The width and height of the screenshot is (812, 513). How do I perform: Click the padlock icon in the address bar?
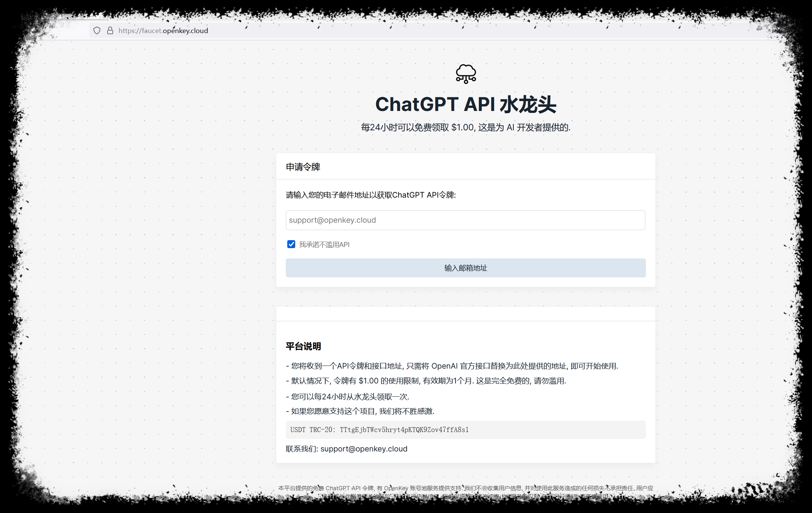[x=110, y=30]
